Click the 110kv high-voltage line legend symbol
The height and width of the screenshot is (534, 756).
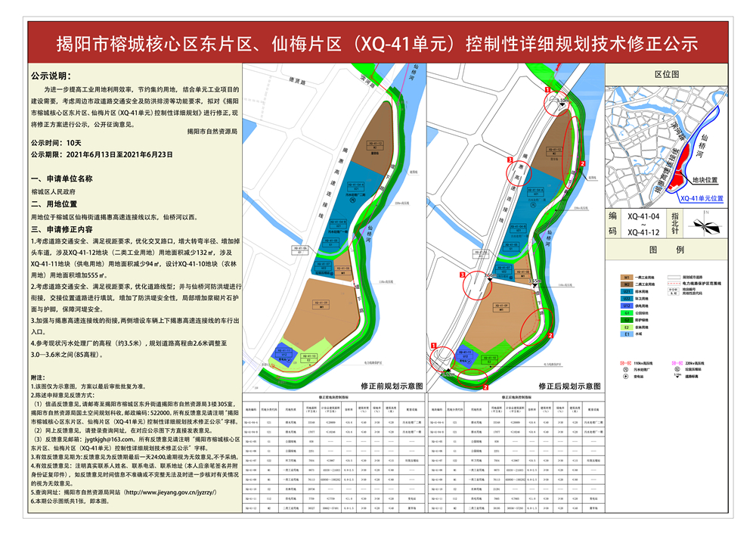(626, 363)
